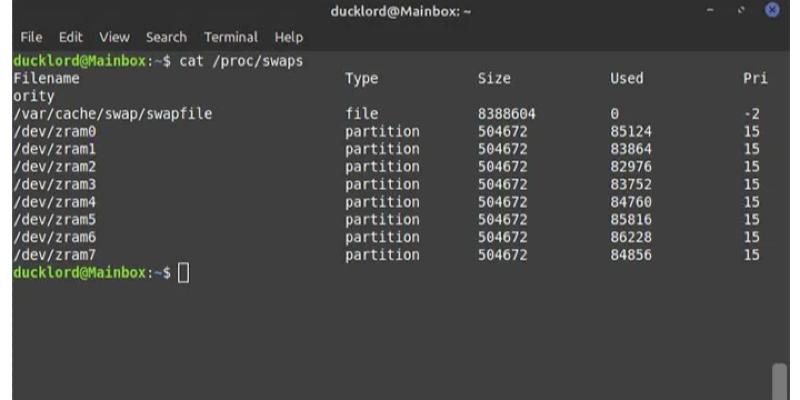
Task: Click the /dev/zram7 entry
Action: point(54,255)
